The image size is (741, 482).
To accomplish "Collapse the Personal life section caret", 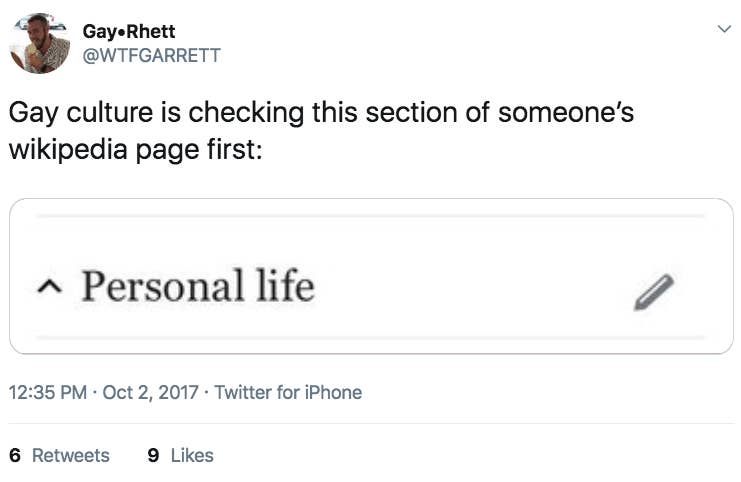I will point(49,285).
